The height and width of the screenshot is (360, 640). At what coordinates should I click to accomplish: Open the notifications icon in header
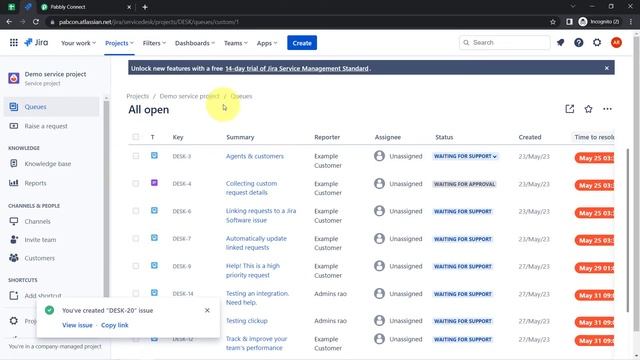(x=560, y=42)
